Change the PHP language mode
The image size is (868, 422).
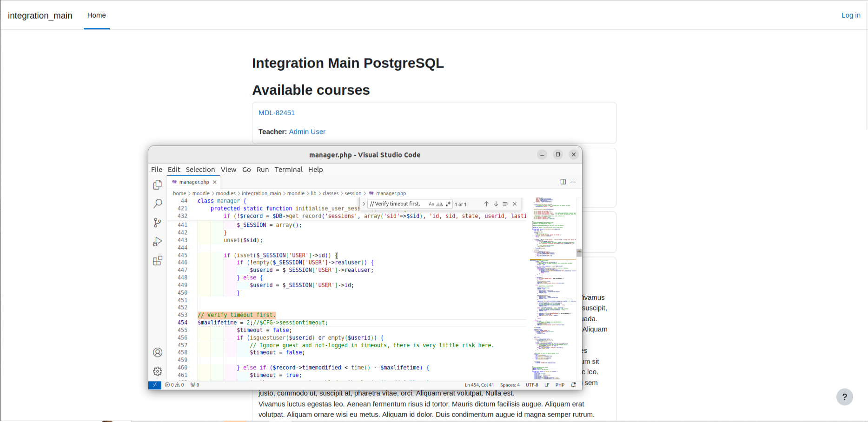(560, 385)
